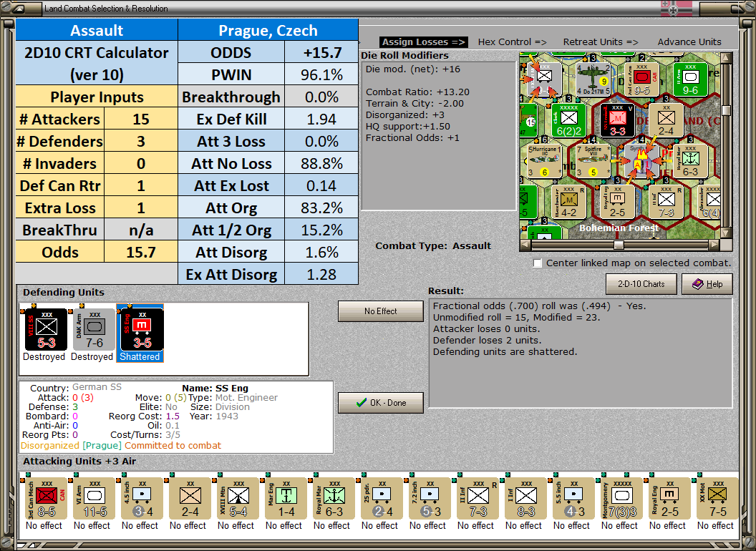Click the Def Can Rtr value 1
Image resolution: width=756 pixels, height=551 pixels.
[x=141, y=185]
